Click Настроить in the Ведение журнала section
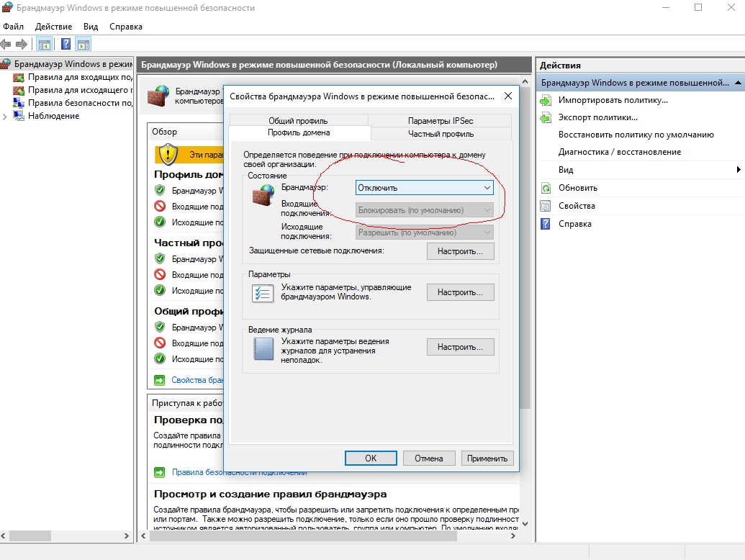745x560 pixels. click(460, 347)
